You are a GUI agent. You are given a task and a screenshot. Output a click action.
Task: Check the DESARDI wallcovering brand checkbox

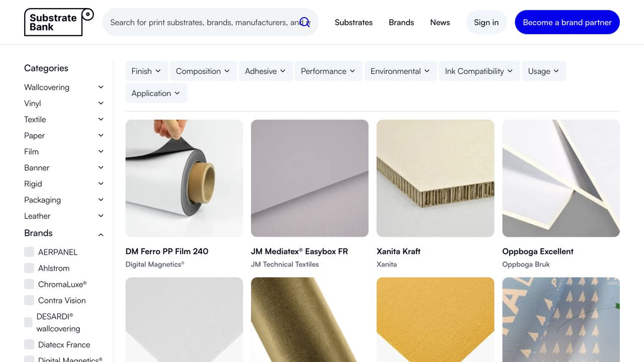point(28,322)
